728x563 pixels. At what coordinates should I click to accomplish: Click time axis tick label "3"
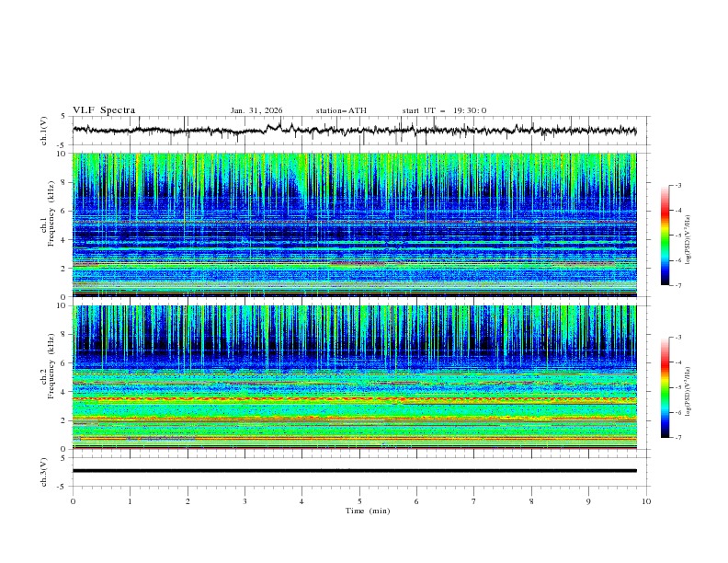click(245, 501)
